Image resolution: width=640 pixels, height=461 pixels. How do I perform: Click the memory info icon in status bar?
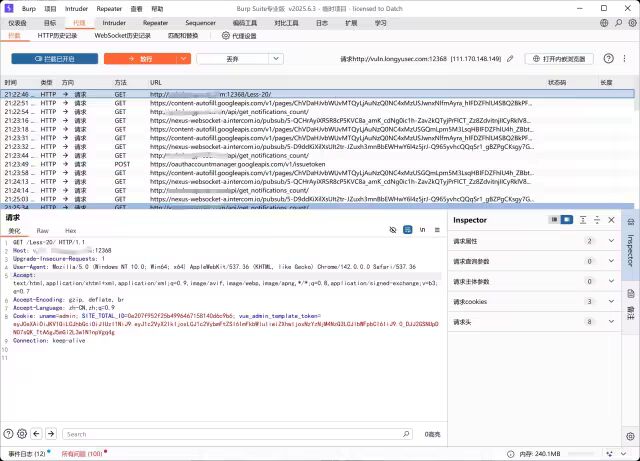click(510, 454)
